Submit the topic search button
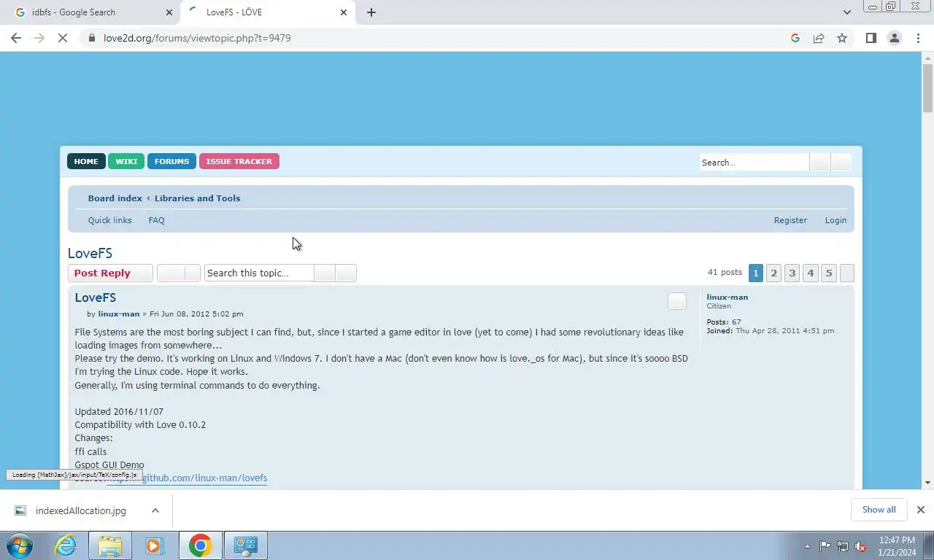Screen dimensions: 934x560 pyautogui.click(x=325, y=273)
